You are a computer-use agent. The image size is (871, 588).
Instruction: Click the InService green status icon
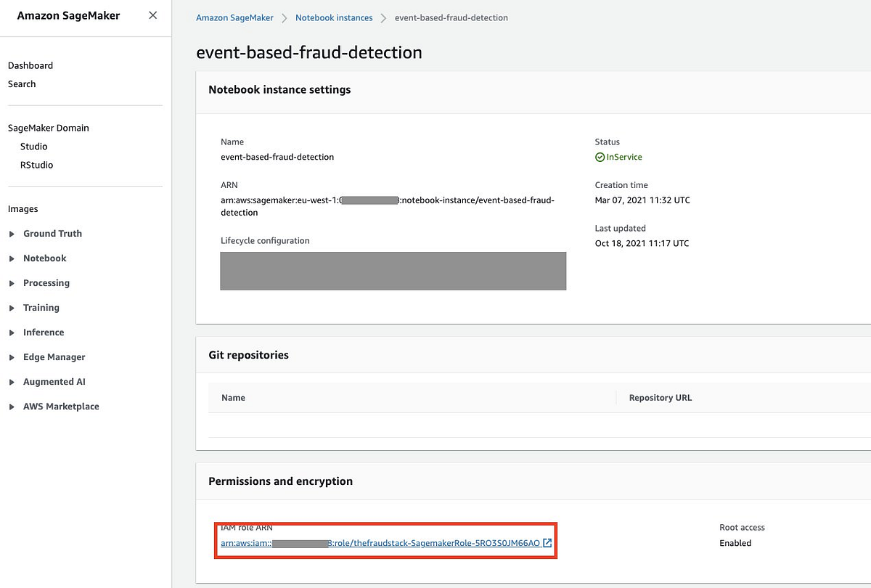click(600, 157)
